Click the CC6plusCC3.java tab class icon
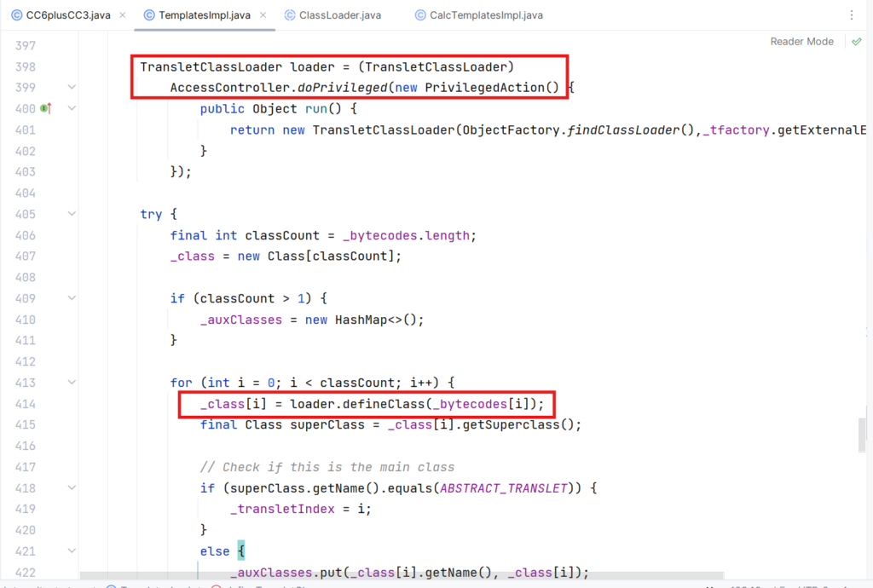873x588 pixels. pyautogui.click(x=16, y=15)
